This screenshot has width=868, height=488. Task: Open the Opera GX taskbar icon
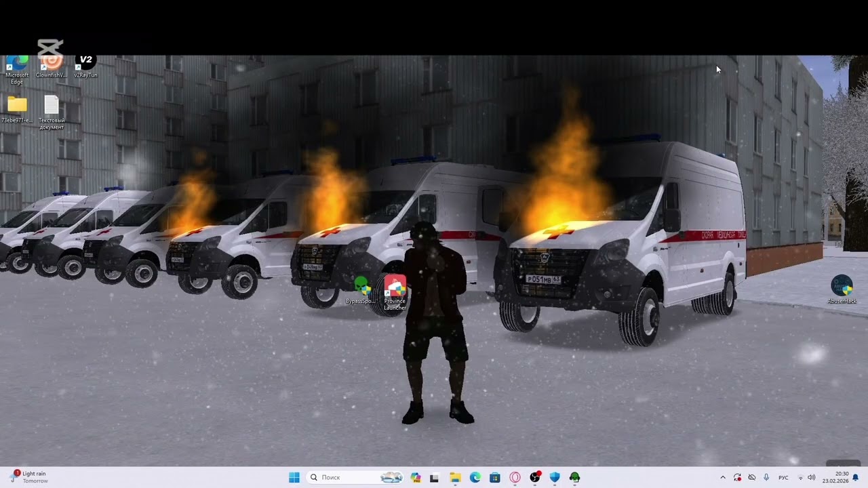(x=515, y=477)
